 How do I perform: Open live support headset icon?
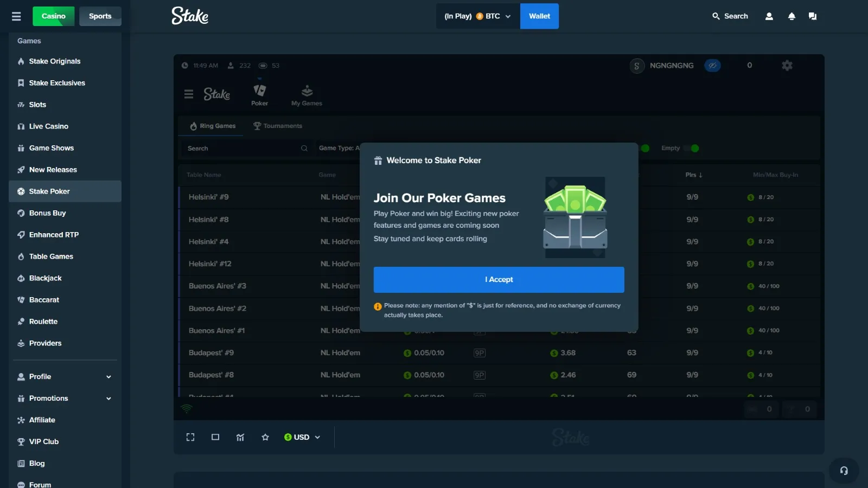click(x=844, y=470)
